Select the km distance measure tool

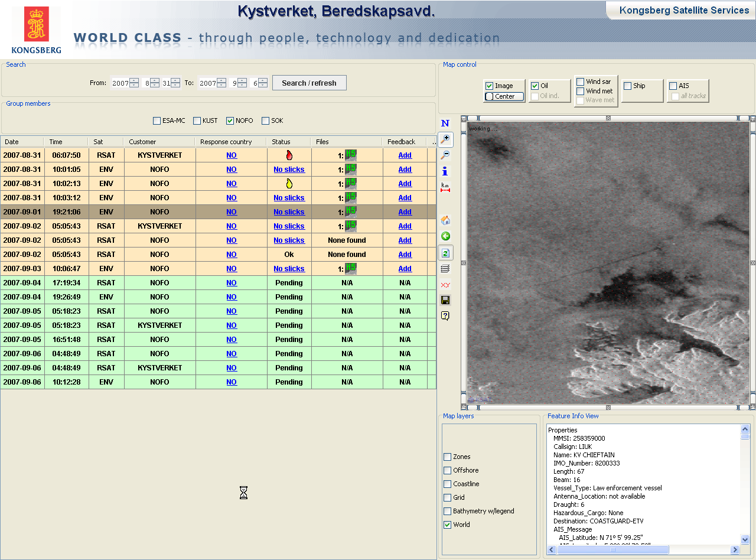(445, 187)
